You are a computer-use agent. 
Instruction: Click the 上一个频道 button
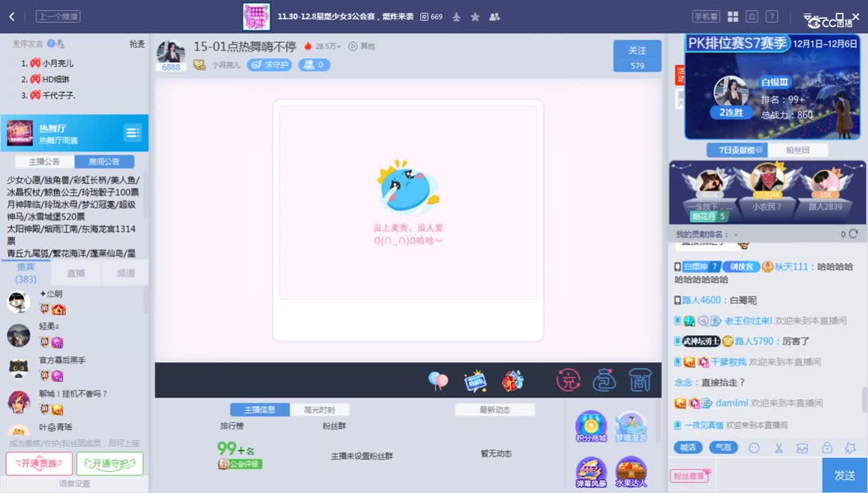point(58,16)
